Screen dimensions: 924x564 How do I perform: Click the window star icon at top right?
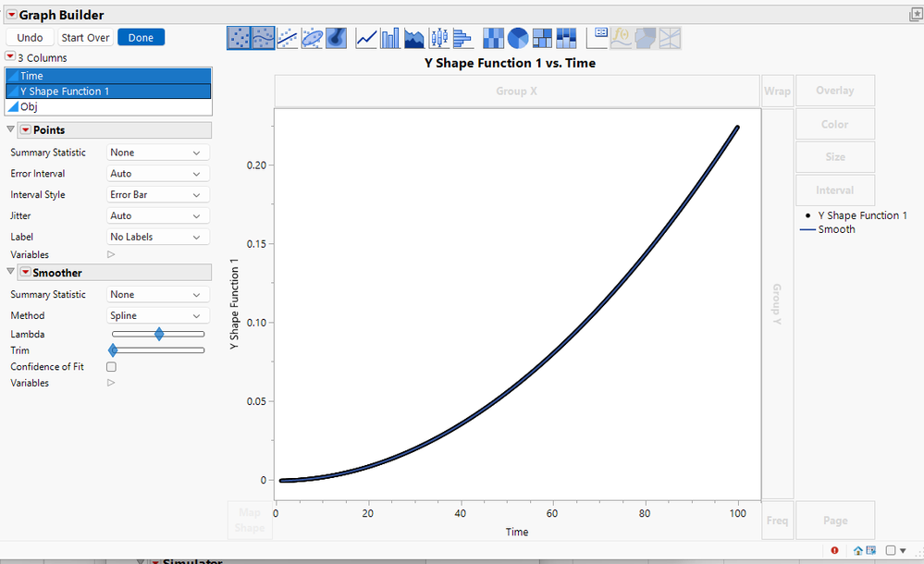click(916, 15)
